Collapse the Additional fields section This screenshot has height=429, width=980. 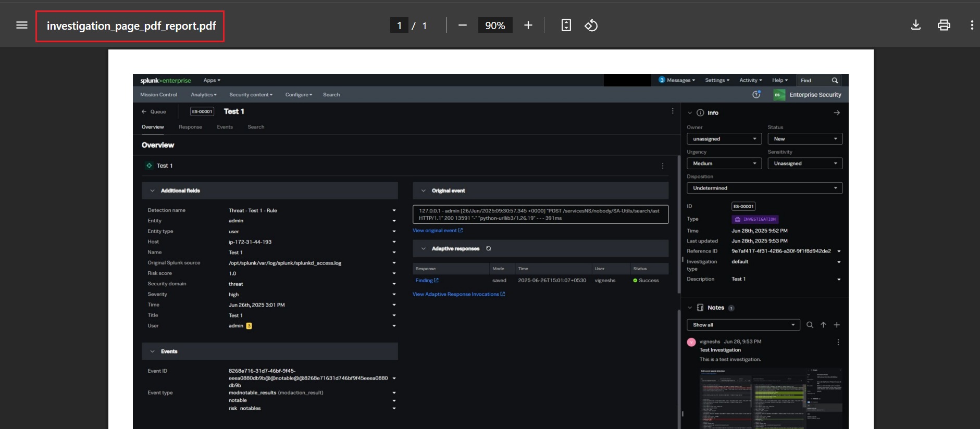[x=152, y=191]
